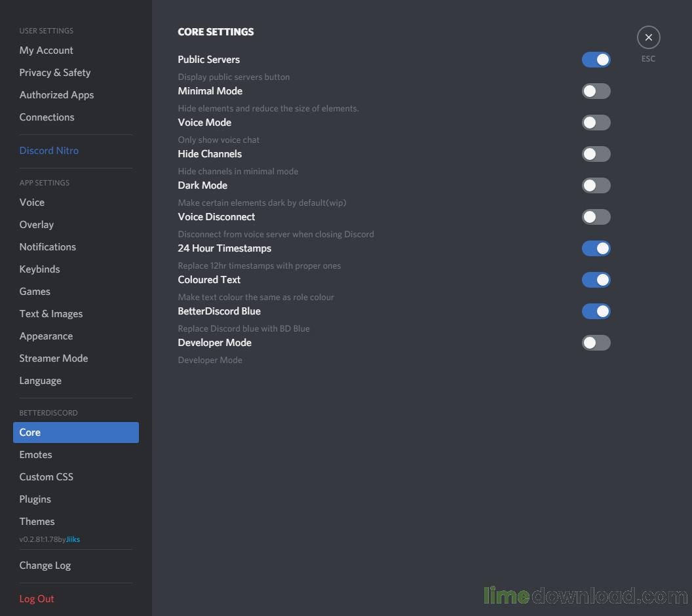This screenshot has width=692, height=616.
Task: Toggle Hide Channels on
Action: [x=596, y=154]
